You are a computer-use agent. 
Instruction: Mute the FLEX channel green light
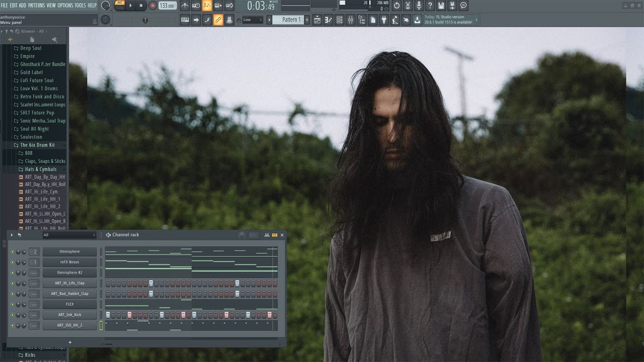tap(12, 304)
